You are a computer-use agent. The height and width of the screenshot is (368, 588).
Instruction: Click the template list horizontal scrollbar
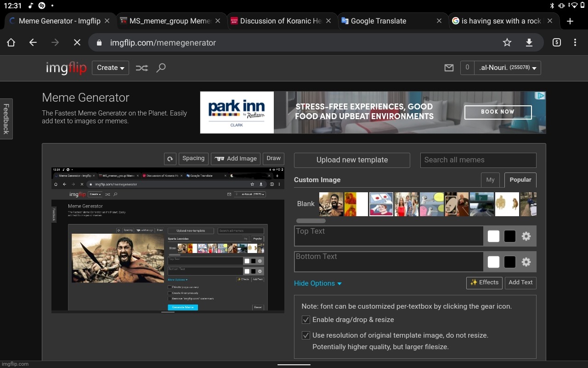[311, 221]
